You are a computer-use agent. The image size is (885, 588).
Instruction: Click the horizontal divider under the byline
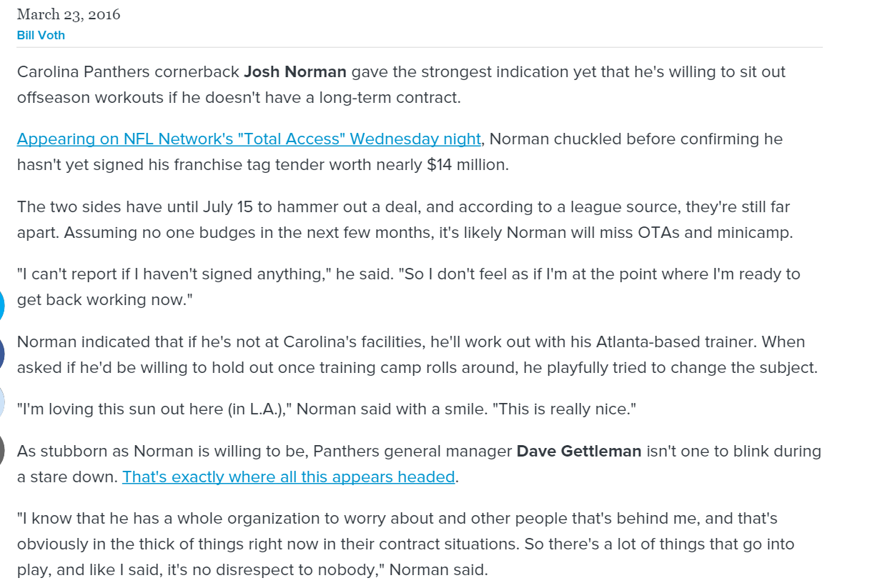420,48
